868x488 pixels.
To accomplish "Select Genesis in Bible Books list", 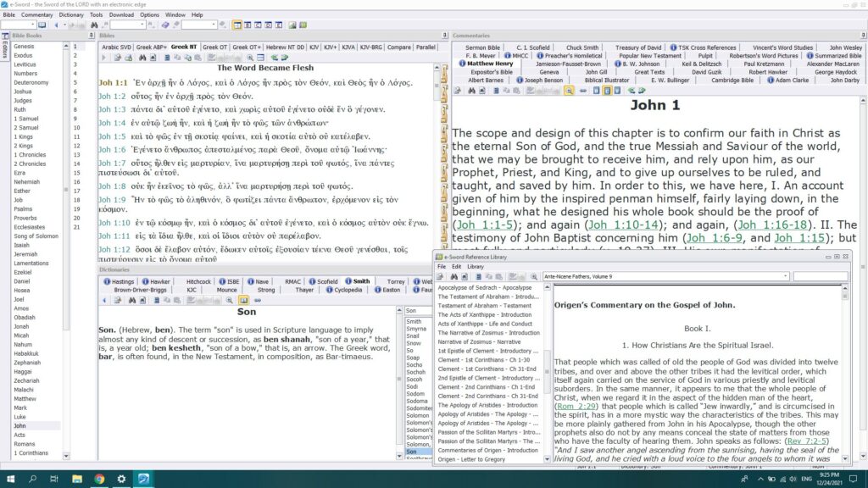I will (x=24, y=47).
